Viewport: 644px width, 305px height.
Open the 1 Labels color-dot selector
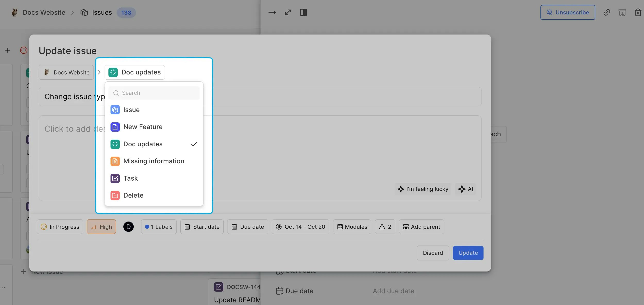click(159, 227)
